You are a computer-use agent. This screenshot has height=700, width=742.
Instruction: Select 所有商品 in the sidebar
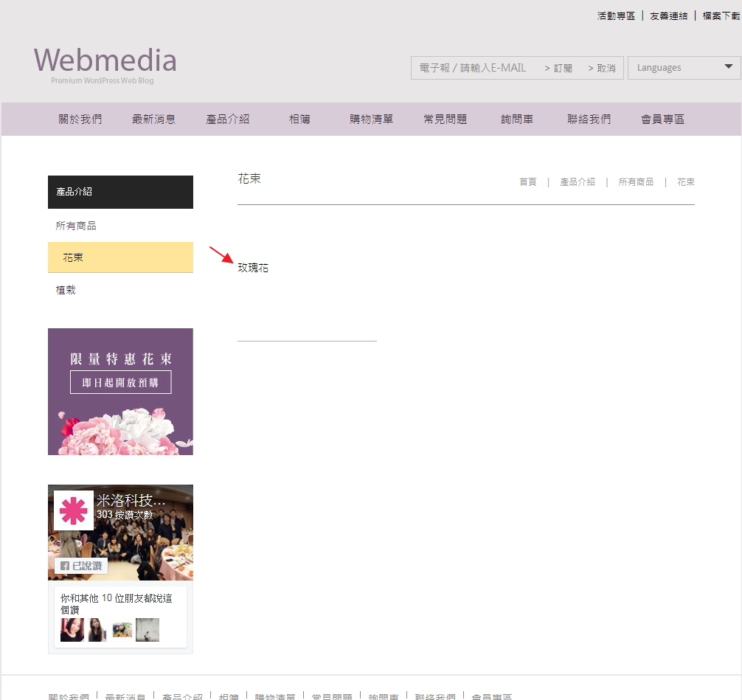tap(76, 226)
